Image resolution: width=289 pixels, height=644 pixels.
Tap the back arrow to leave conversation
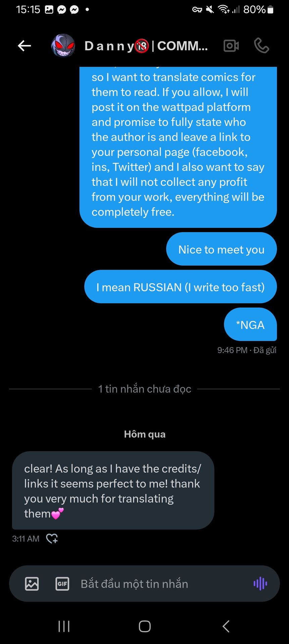(25, 46)
